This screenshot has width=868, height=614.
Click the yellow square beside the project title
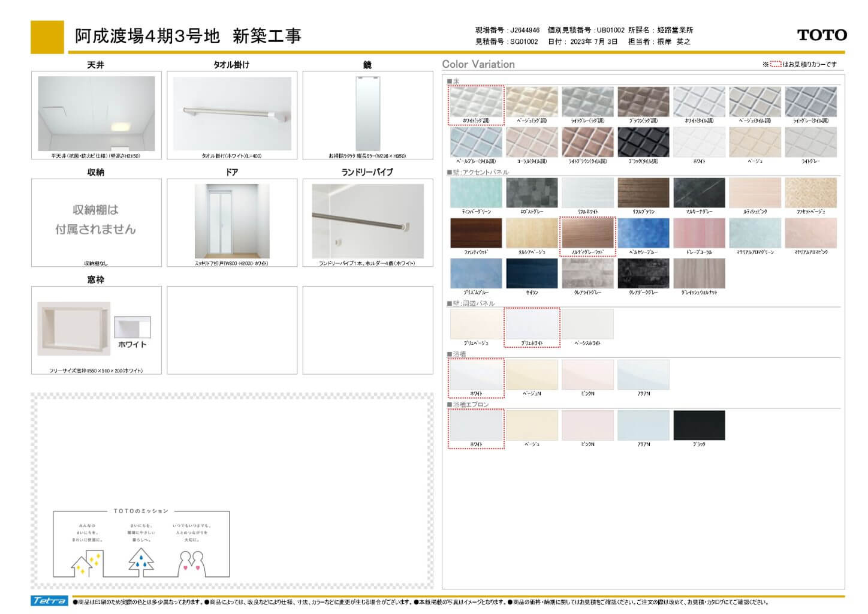(x=47, y=37)
